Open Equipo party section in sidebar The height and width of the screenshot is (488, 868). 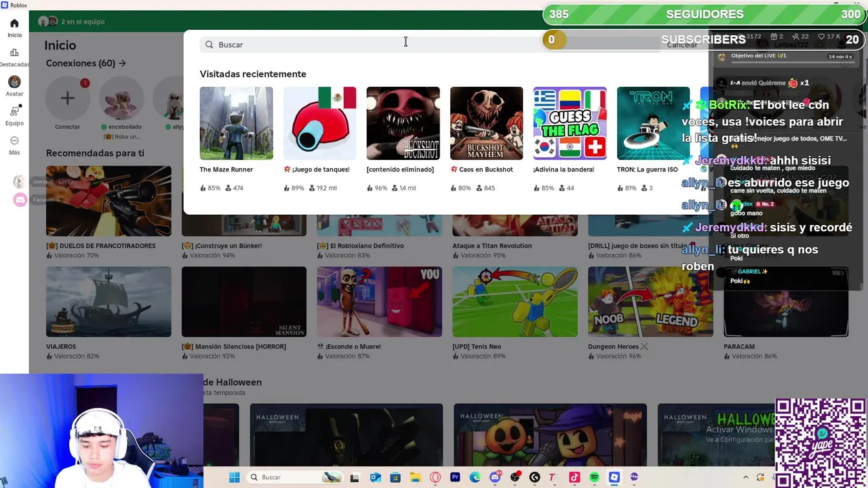[x=14, y=116]
